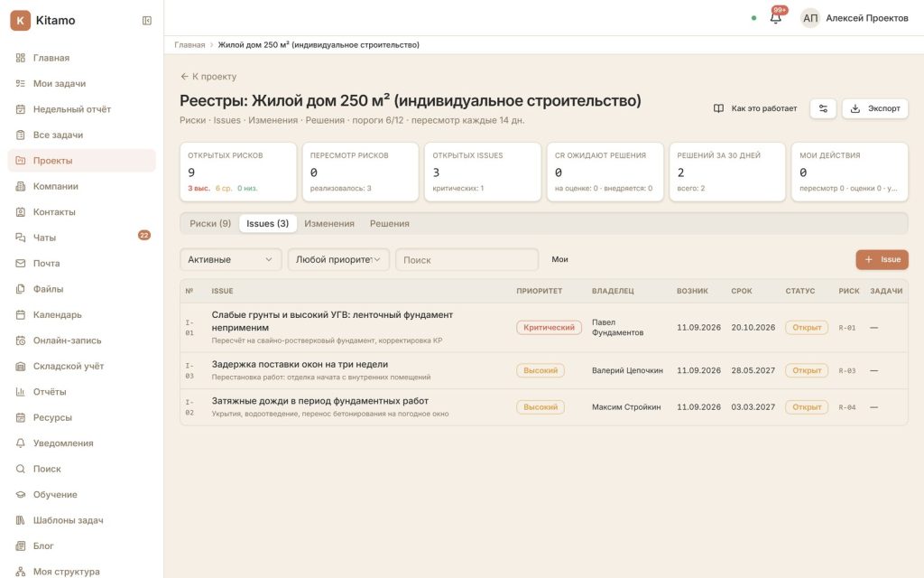Image resolution: width=924 pixels, height=578 pixels.
Task: Open the Kitamo logo home
Action: pos(43,20)
